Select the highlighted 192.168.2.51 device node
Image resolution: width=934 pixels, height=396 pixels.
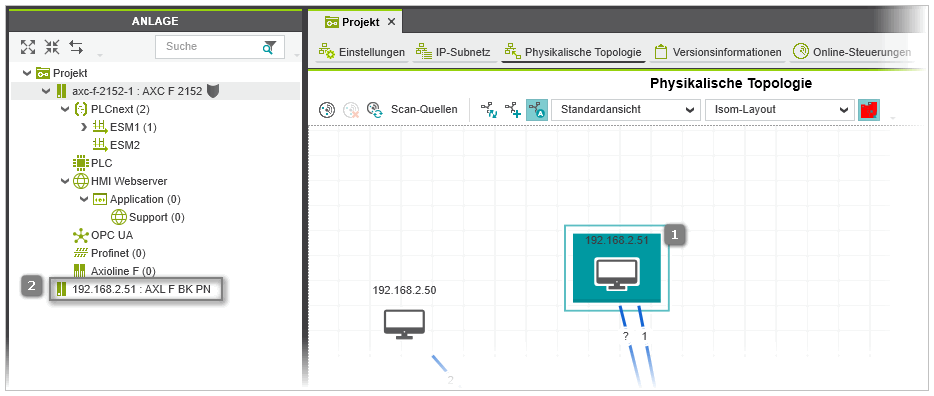point(617,268)
